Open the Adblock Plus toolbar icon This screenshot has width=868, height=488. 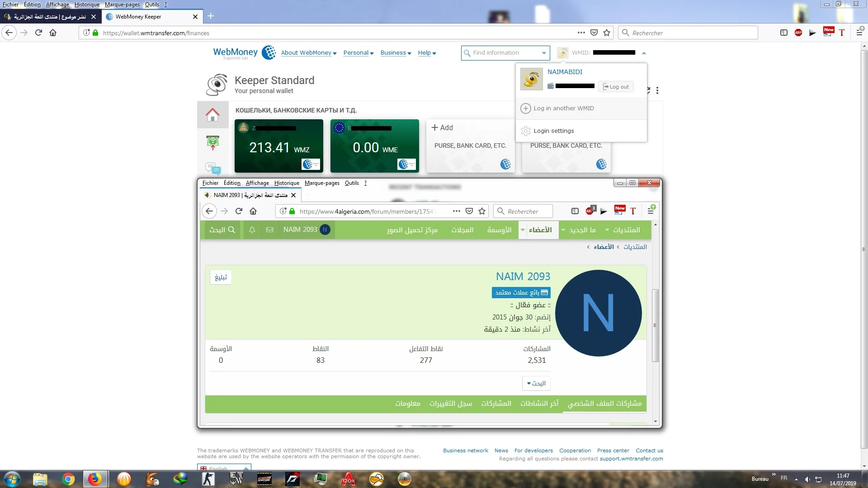[798, 33]
